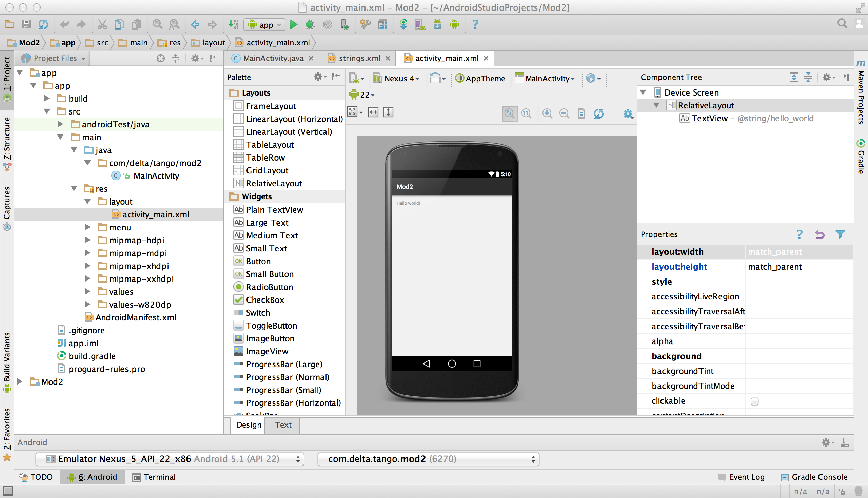Open the Terminal tool window button
Viewport: 868px width, 498px height.
tap(154, 477)
